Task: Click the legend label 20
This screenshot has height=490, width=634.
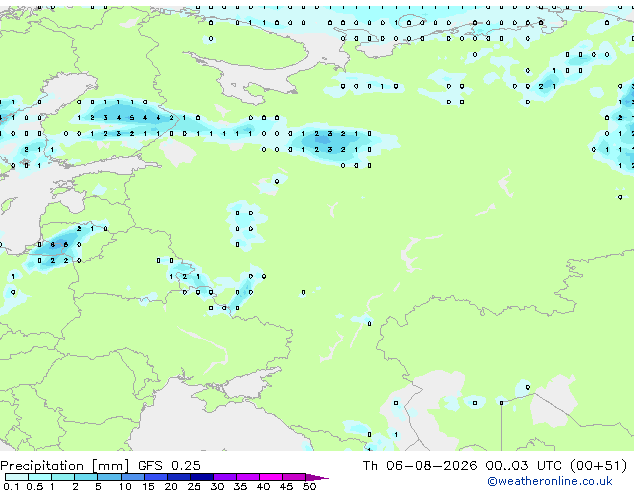Action: [171, 486]
